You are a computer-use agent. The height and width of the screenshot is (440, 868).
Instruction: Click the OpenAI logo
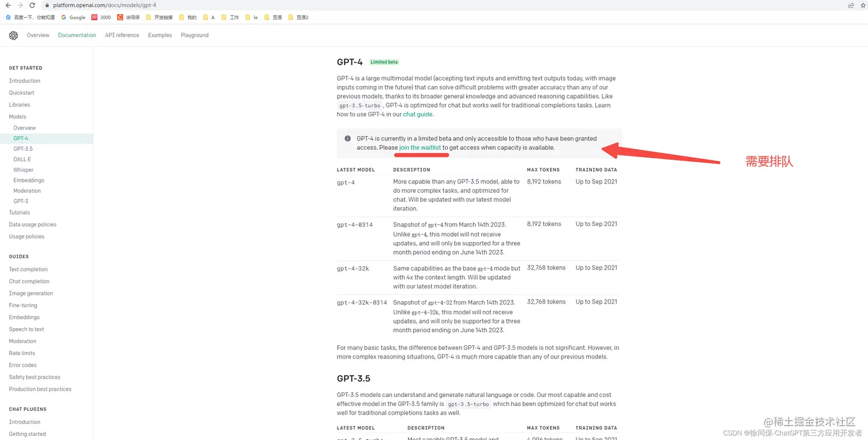pos(13,36)
